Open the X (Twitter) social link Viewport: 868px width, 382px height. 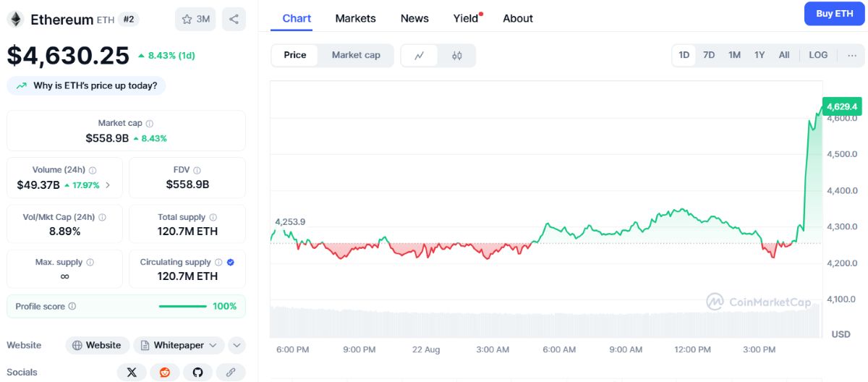click(x=131, y=373)
